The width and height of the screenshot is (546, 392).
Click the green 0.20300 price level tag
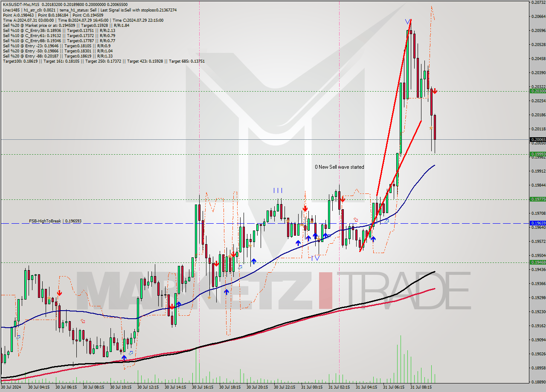537,91
